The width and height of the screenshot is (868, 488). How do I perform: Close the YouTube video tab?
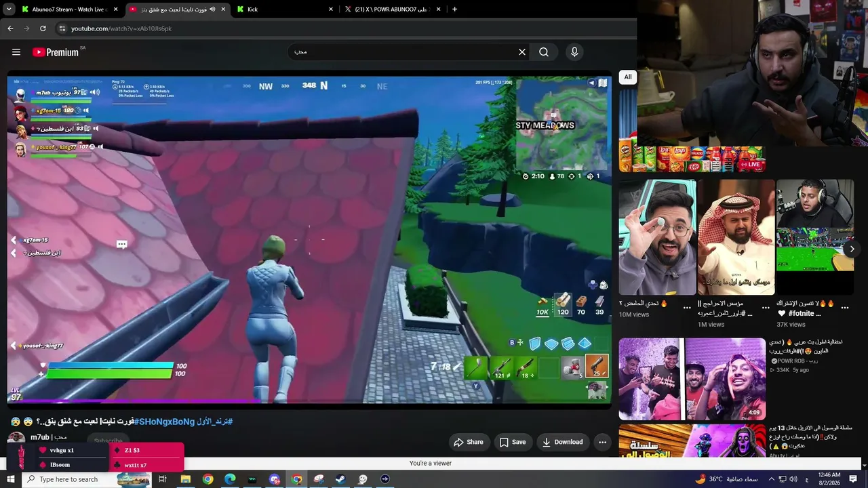click(223, 9)
